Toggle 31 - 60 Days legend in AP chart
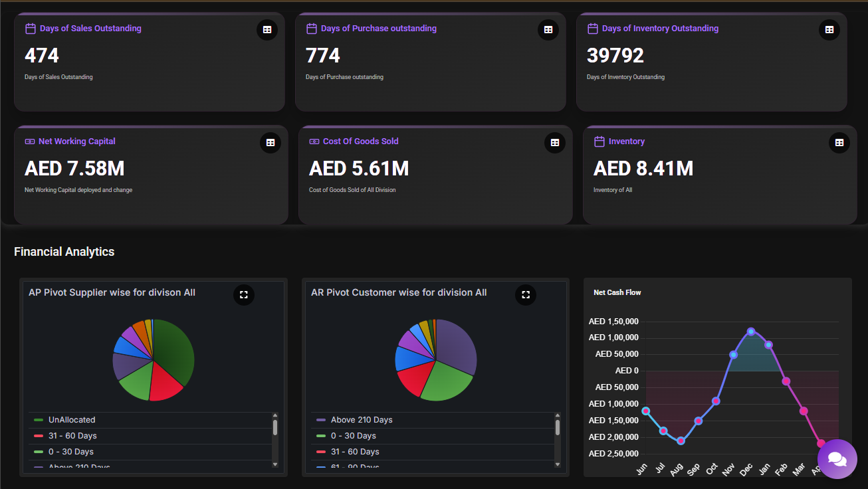Image resolution: width=868 pixels, height=489 pixels. click(x=72, y=436)
